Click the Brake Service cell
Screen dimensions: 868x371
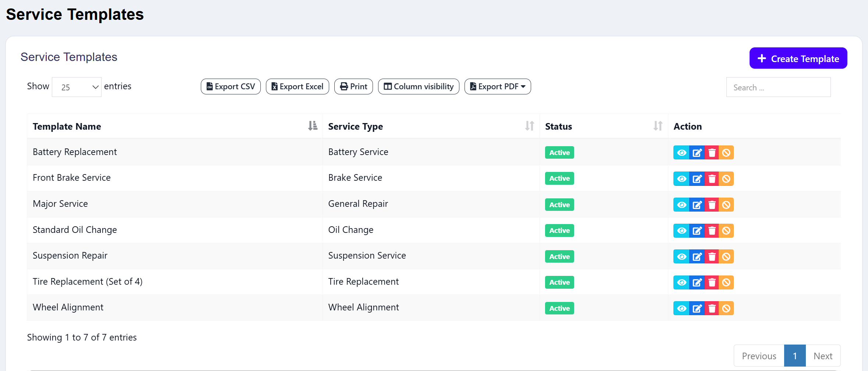[431, 178]
